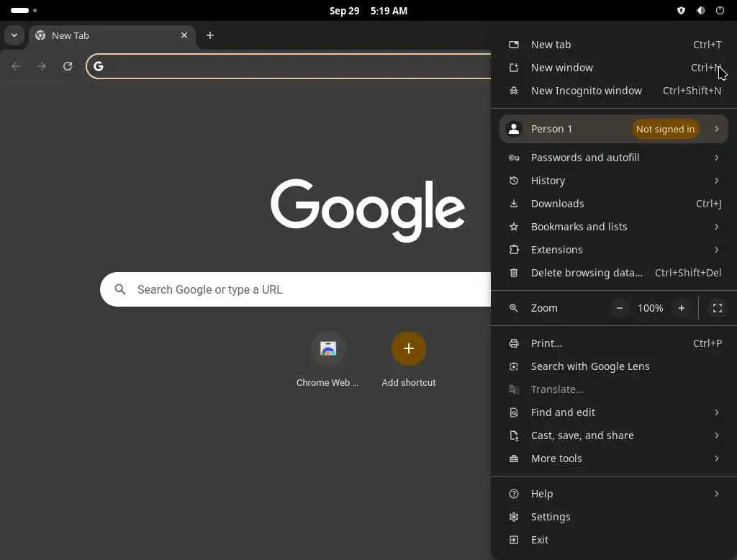This screenshot has width=737, height=560.
Task: Click the Google search box
Action: tap(295, 289)
